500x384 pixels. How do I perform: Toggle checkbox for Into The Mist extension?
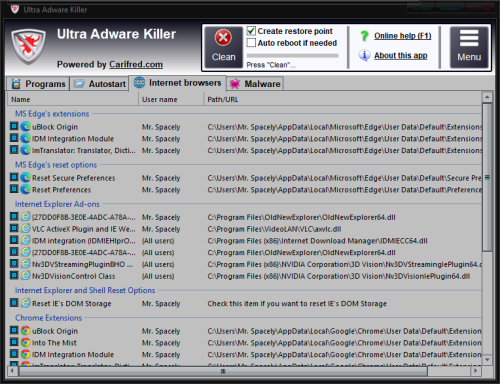point(14,342)
